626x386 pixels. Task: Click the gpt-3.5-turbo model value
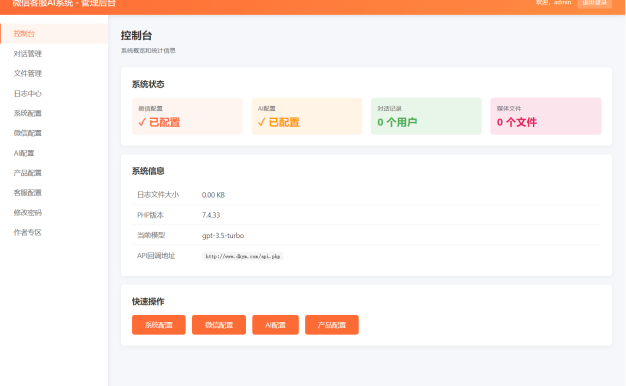pyautogui.click(x=223, y=236)
